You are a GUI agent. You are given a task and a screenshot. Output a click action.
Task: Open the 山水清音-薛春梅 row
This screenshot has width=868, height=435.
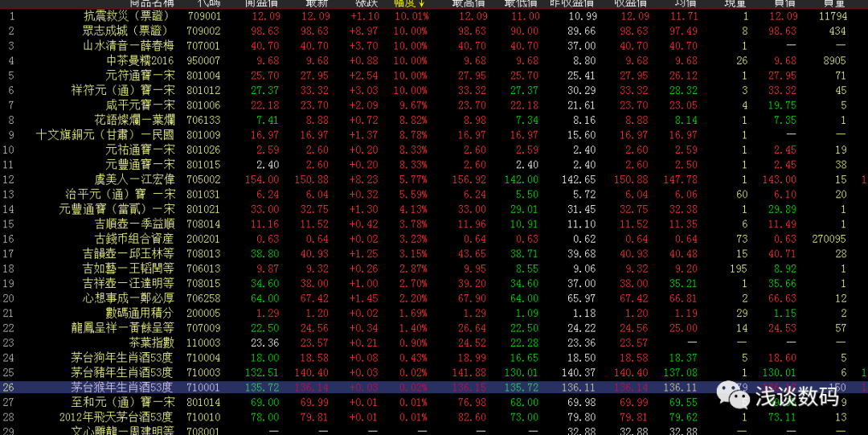(129, 46)
